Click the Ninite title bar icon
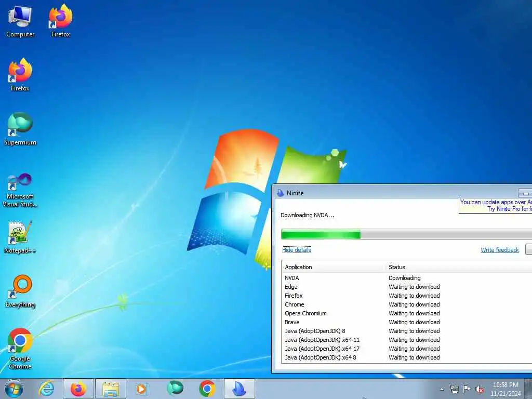Image resolution: width=532 pixels, height=399 pixels. click(280, 193)
